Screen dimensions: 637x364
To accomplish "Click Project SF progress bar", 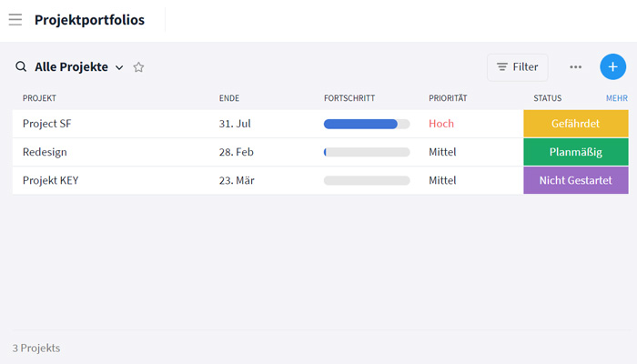I will [367, 124].
